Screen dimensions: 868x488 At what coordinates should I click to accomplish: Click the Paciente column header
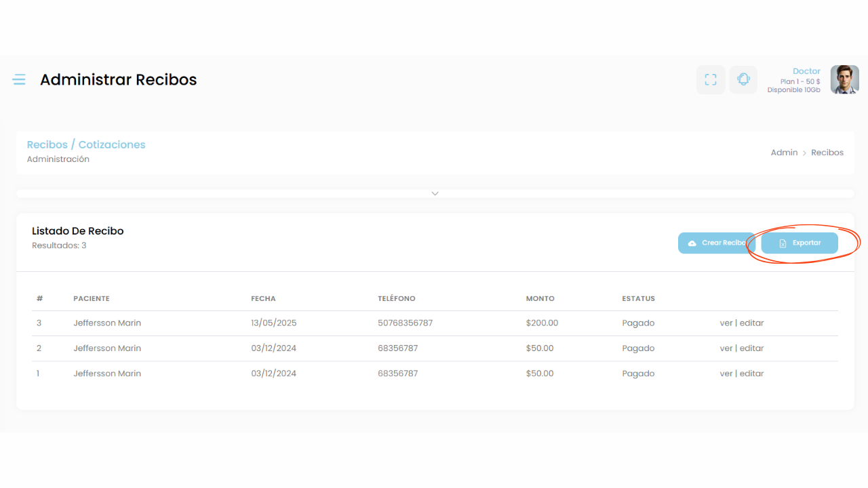click(92, 299)
